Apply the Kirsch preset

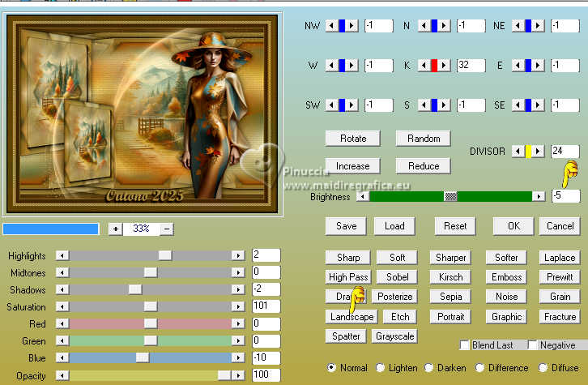pos(450,277)
